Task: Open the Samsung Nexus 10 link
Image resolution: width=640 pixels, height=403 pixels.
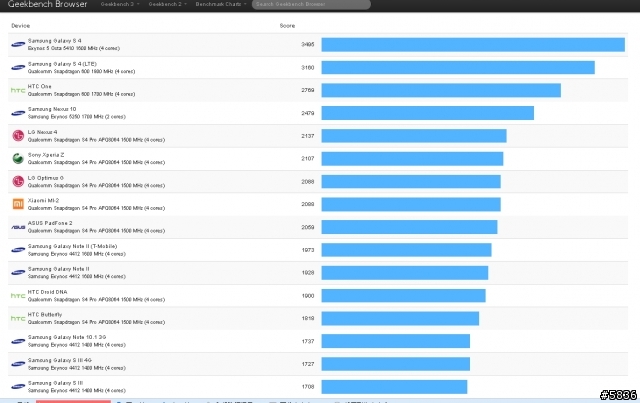Action: 52,109
